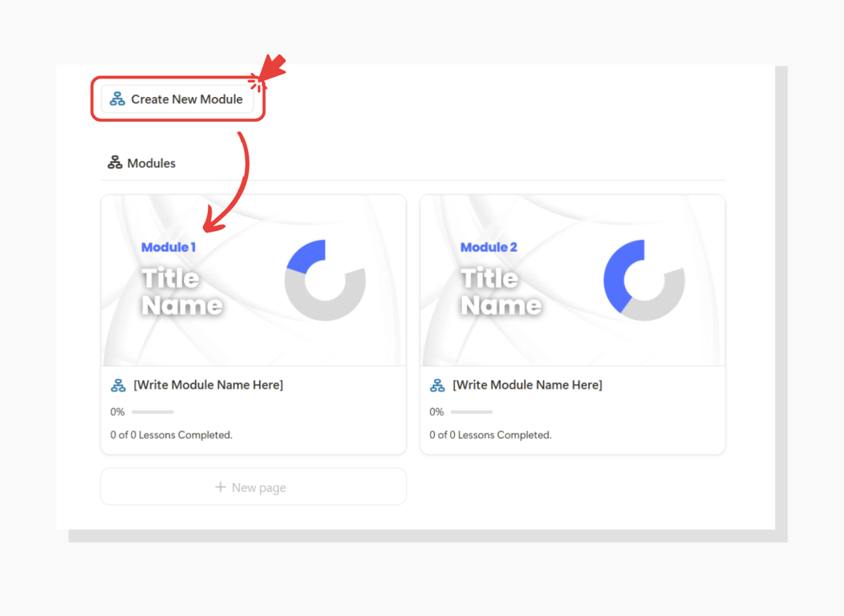
Task: Open second card's [Write Module Name Here] title
Action: click(x=528, y=385)
